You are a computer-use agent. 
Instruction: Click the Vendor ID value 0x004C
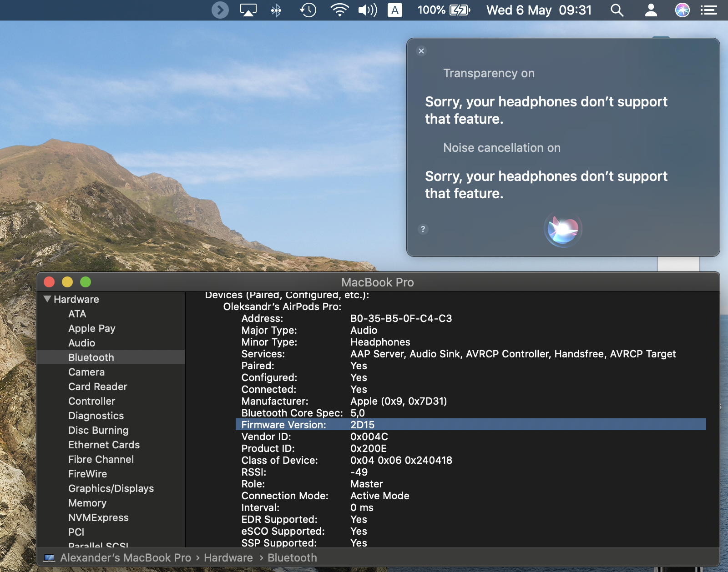point(369,437)
